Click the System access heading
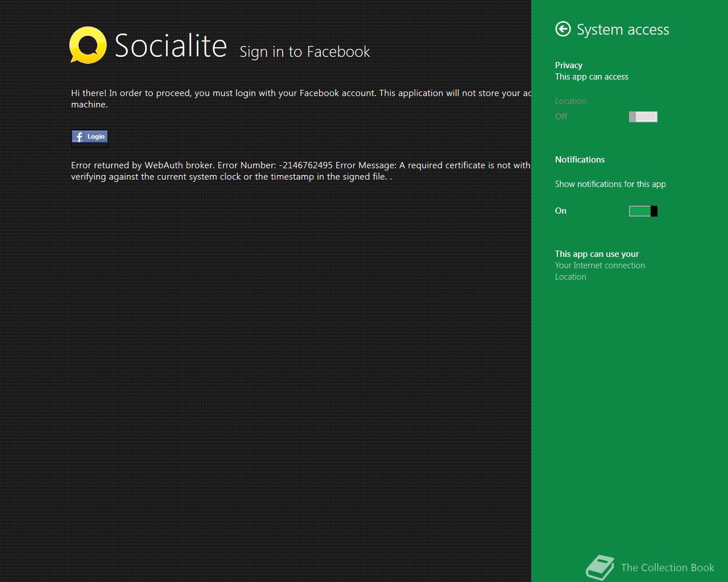The height and width of the screenshot is (582, 728). coord(623,30)
